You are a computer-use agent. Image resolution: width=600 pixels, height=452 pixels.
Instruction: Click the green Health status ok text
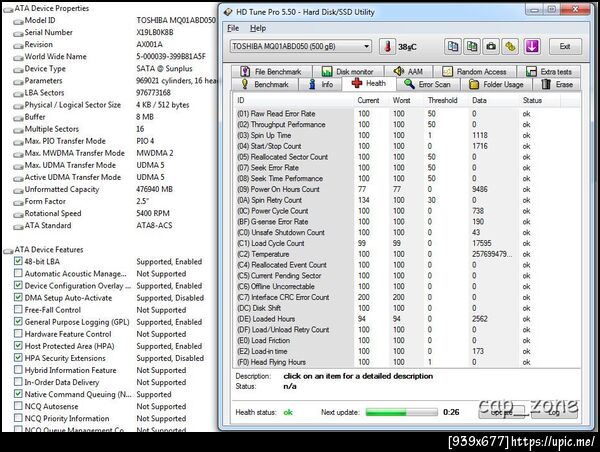coord(288,412)
